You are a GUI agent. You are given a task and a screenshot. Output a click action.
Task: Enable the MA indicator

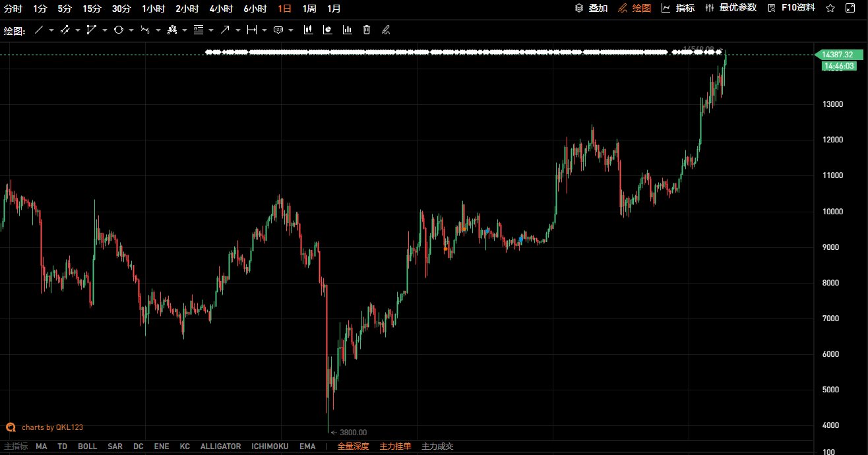coord(41,446)
